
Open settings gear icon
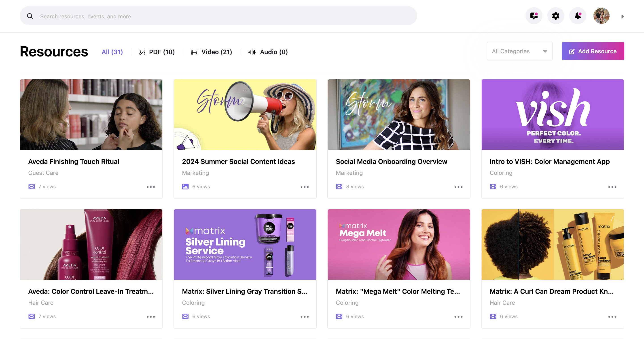[555, 16]
